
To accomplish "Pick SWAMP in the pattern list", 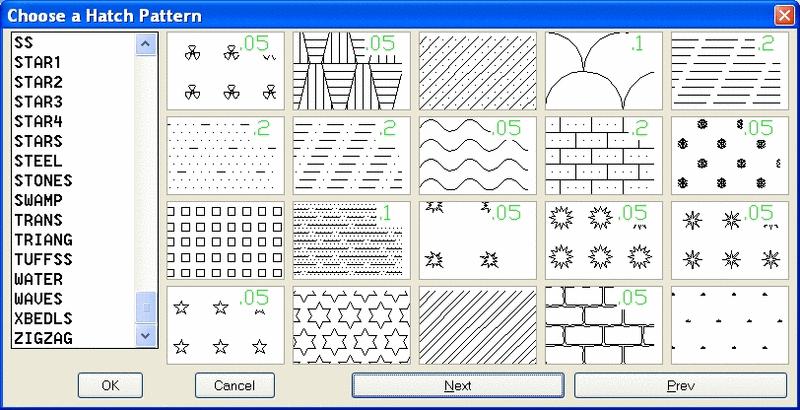I will pos(38,200).
